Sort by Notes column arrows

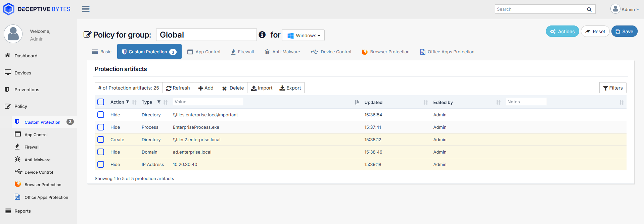tap(622, 102)
